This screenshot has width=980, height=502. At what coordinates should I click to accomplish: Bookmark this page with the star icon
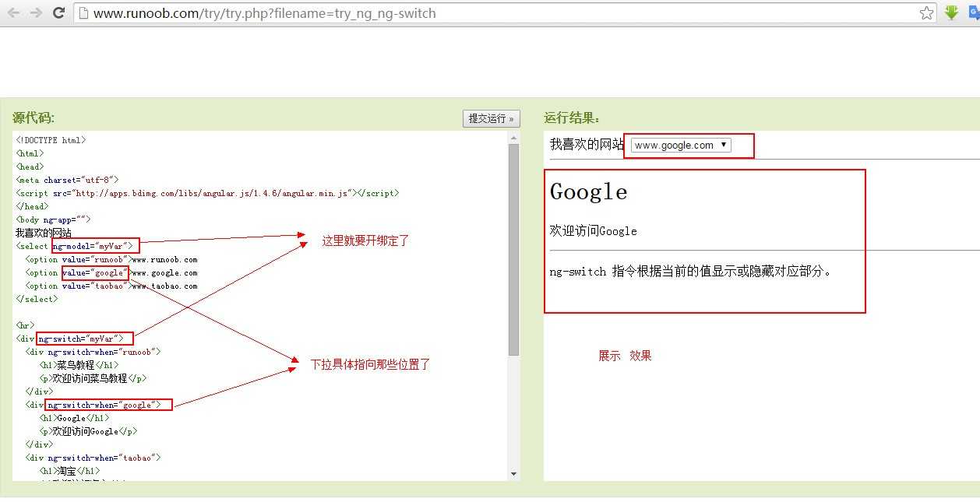pyautogui.click(x=926, y=12)
